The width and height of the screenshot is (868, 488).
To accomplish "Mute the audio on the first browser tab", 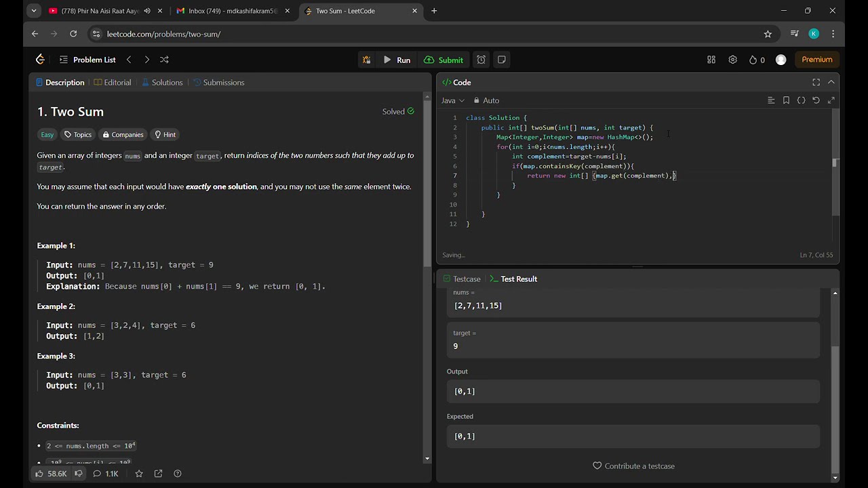I will click(147, 11).
